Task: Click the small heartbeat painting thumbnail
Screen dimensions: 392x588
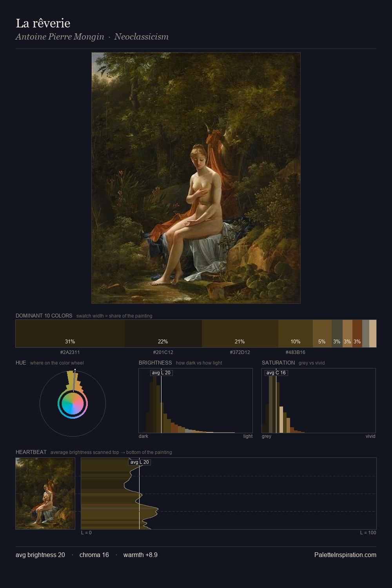Action: [45, 494]
